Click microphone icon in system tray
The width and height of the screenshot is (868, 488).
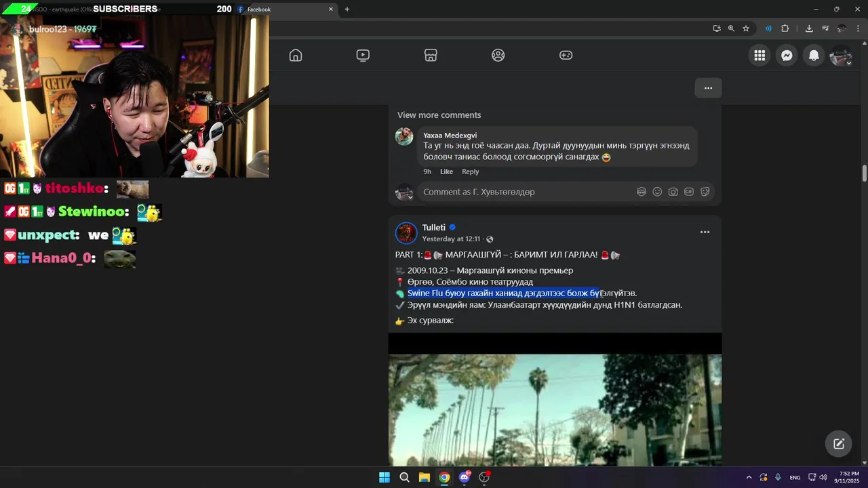point(778,477)
